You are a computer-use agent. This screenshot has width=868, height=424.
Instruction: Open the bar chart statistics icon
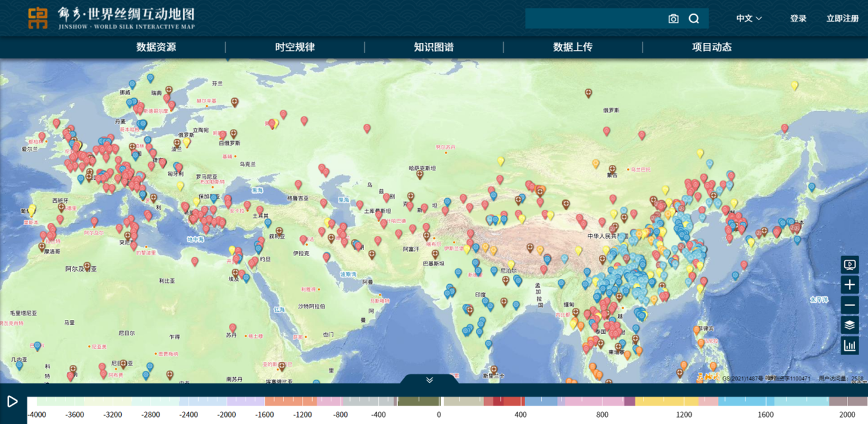(x=849, y=346)
